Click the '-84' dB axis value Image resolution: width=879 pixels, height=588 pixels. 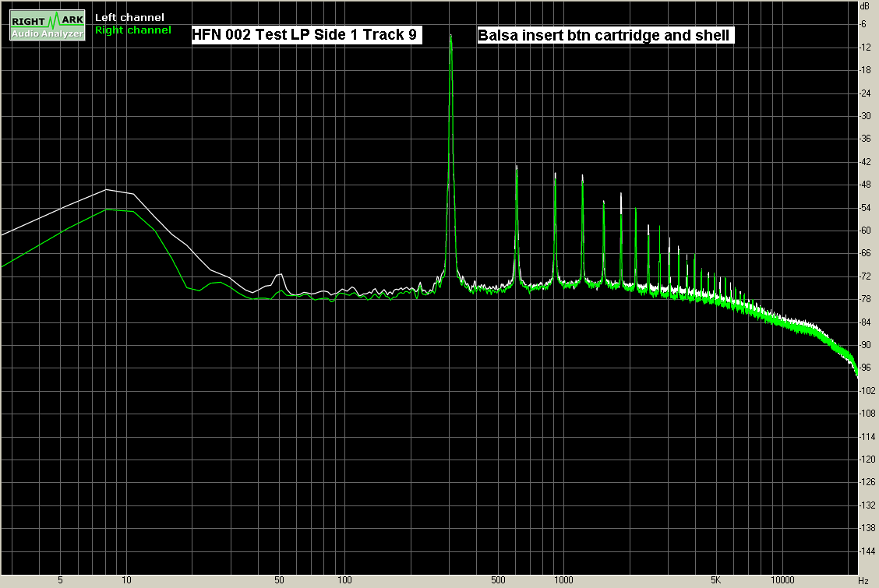tap(865, 322)
